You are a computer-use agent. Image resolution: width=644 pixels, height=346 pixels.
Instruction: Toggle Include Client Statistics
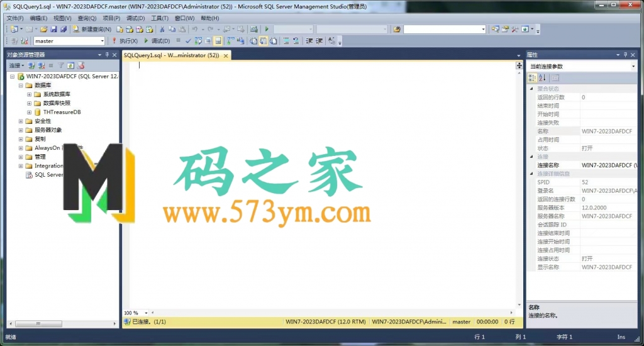[x=240, y=41]
